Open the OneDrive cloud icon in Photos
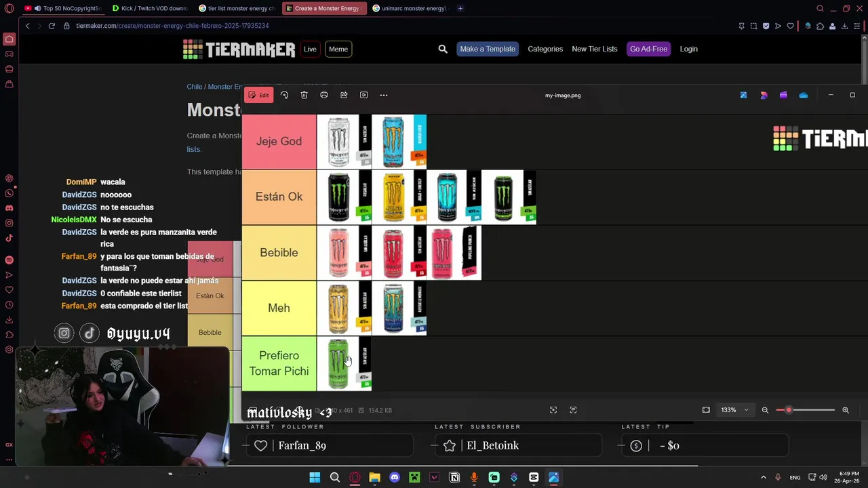 pos(804,96)
